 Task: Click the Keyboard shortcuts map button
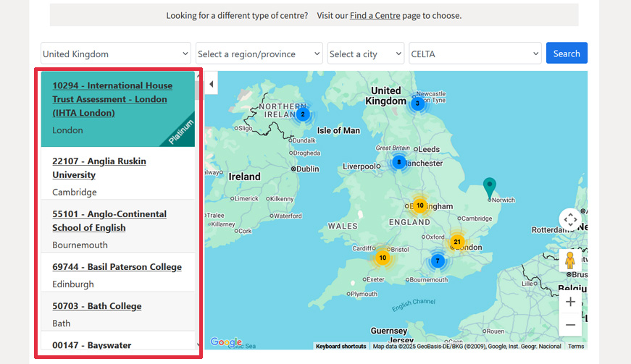[x=340, y=347]
